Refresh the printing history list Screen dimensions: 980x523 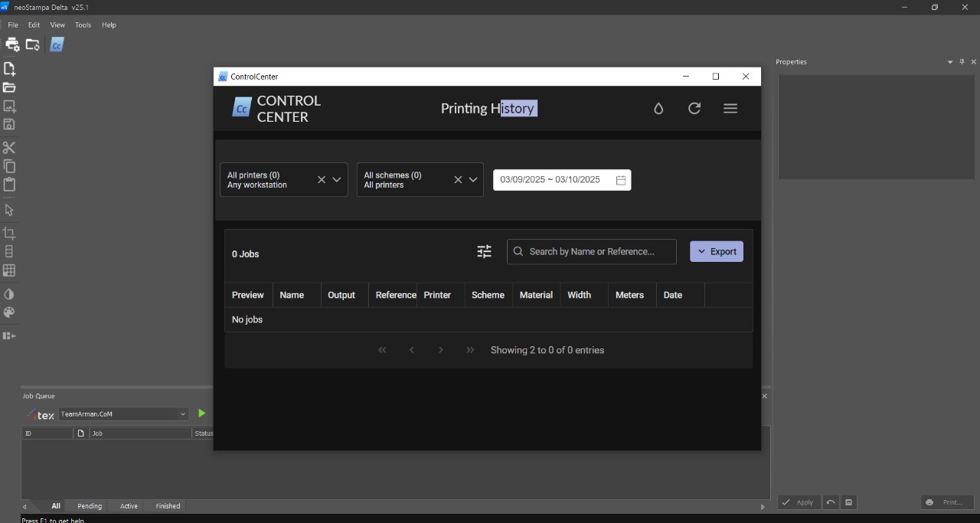tap(694, 109)
